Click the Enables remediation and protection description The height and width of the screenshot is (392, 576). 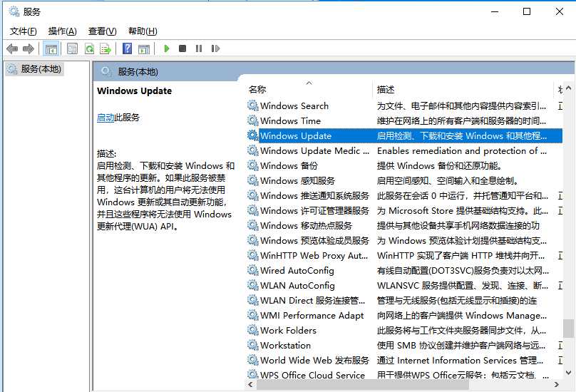point(462,151)
